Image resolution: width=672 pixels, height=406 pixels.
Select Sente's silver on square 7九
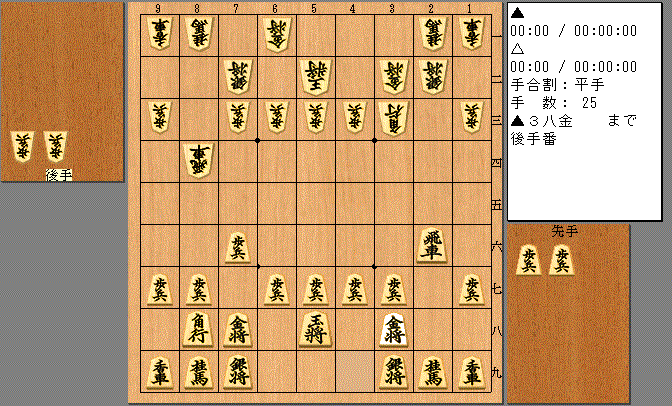[237, 373]
